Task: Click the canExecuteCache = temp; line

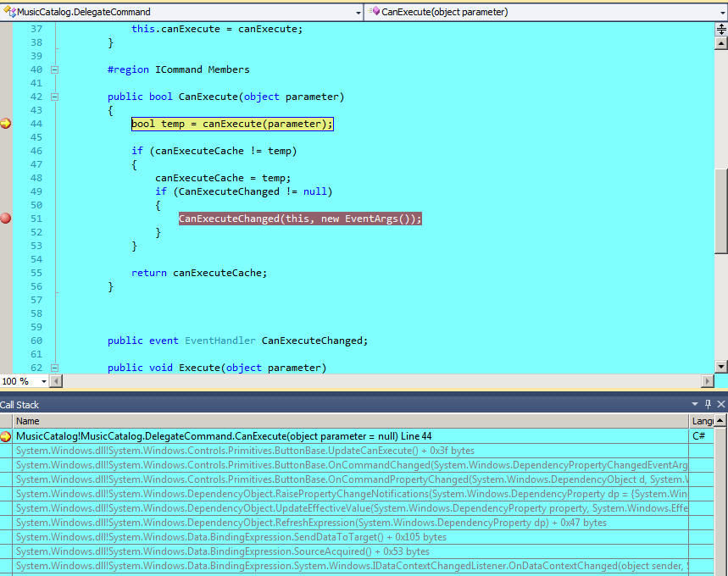Action: [223, 178]
